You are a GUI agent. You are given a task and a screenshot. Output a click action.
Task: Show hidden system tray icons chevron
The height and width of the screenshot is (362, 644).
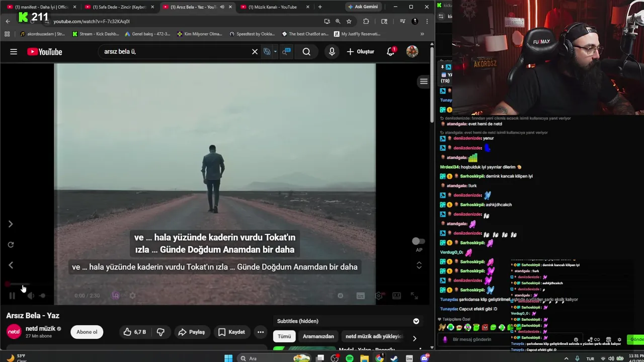[x=566, y=358]
